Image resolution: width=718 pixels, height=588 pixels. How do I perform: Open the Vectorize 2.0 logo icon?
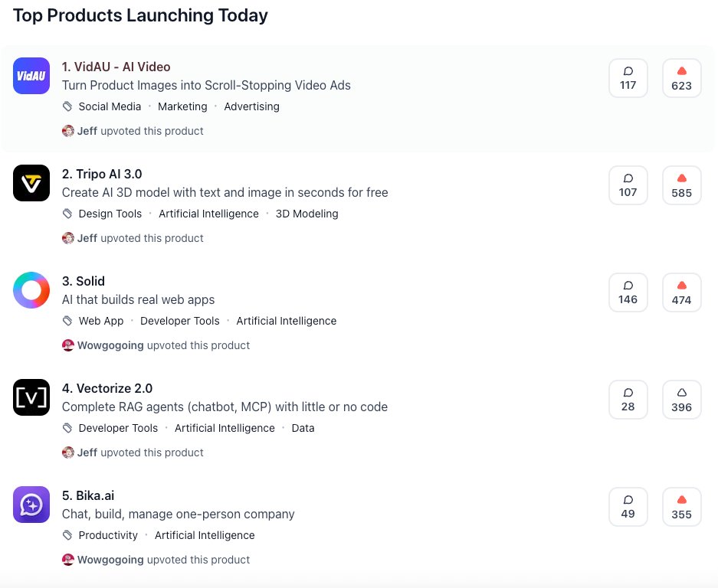tap(31, 397)
